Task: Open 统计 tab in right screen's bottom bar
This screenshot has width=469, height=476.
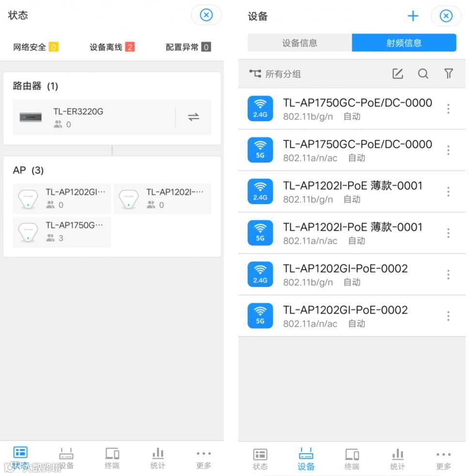Action: pyautogui.click(x=398, y=460)
